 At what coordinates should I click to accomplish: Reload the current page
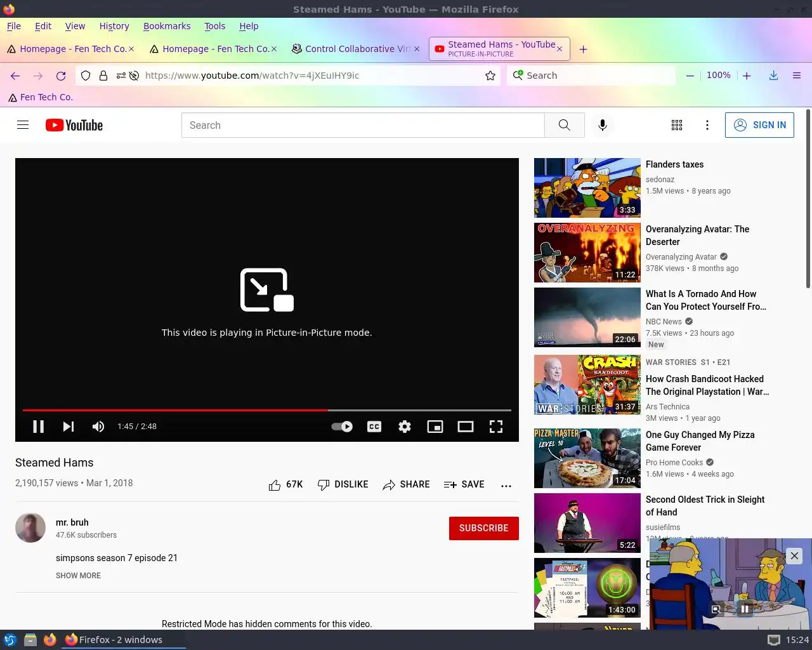click(61, 76)
